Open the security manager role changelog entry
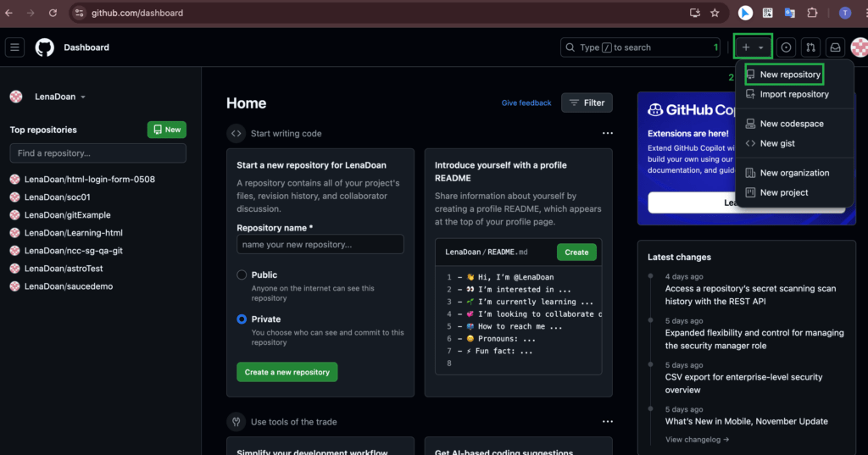Image resolution: width=868 pixels, height=455 pixels. pyautogui.click(x=754, y=339)
